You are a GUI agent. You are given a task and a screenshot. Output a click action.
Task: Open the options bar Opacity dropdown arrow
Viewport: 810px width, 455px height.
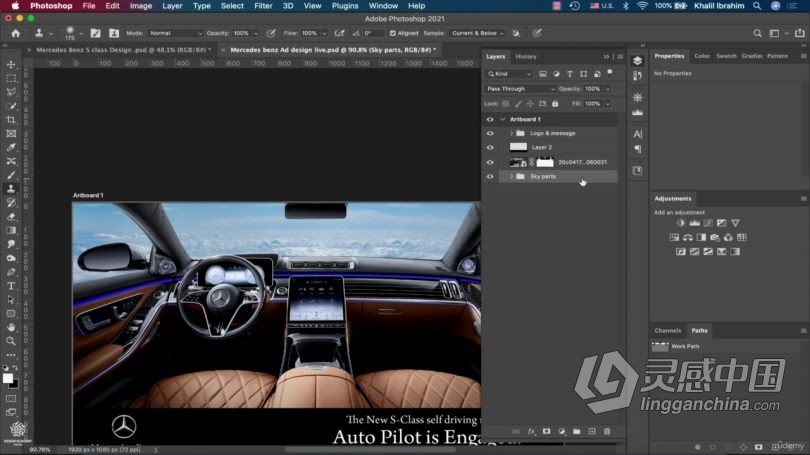coord(256,33)
